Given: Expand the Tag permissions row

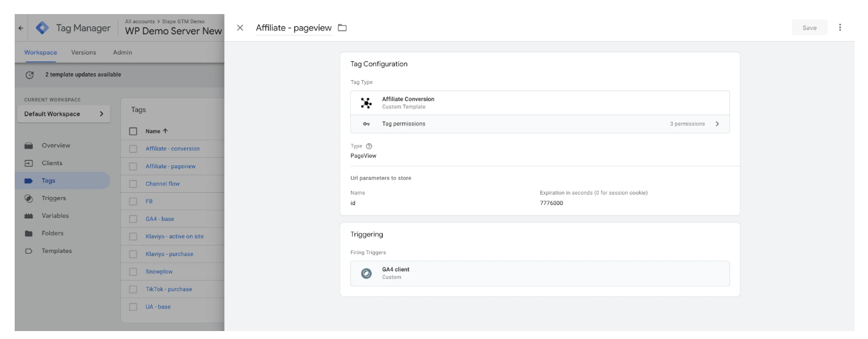Looking at the screenshot, I should point(540,124).
